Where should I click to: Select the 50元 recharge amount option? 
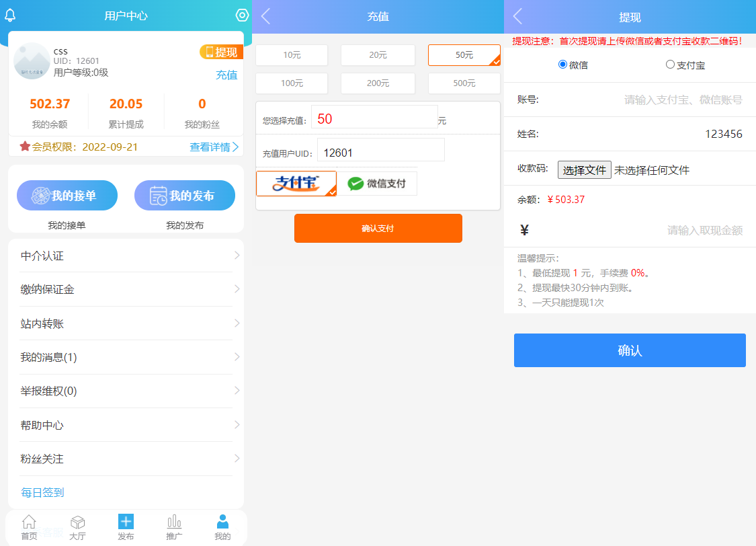464,55
